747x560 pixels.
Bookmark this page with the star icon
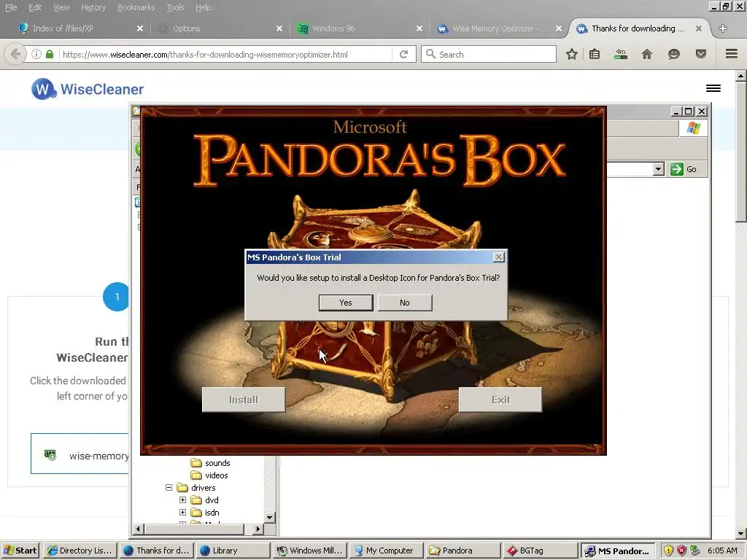(x=572, y=54)
